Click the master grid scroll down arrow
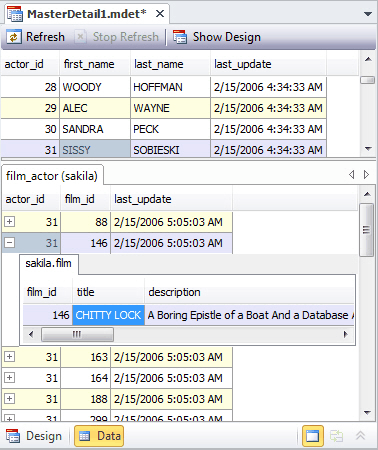The width and height of the screenshot is (378, 450). click(368, 149)
